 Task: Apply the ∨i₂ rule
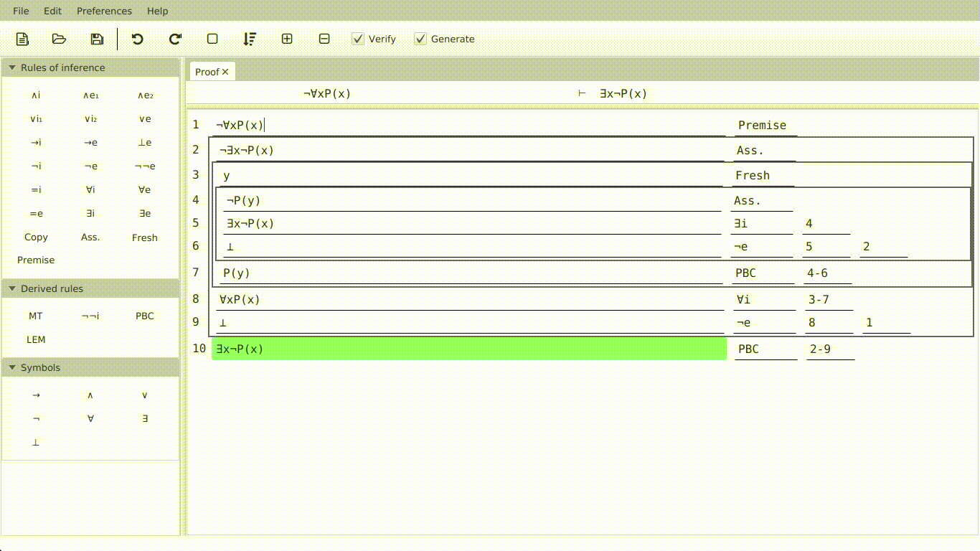[90, 119]
